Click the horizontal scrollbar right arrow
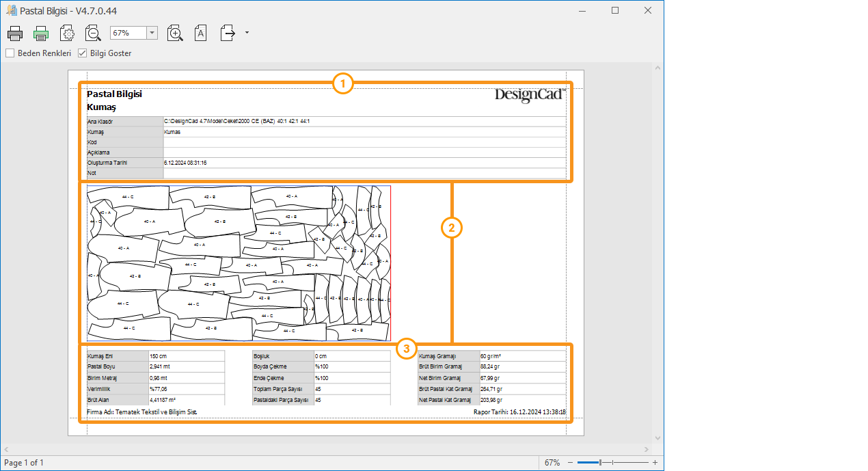Image resolution: width=868 pixels, height=471 pixels. pos(647,449)
